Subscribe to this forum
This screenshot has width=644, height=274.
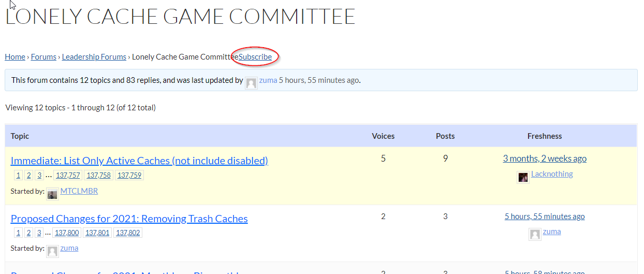point(255,57)
